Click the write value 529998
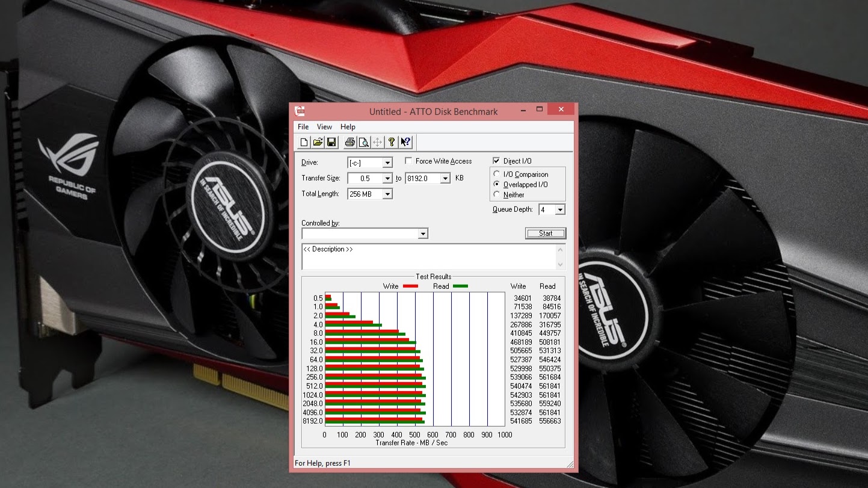 (x=521, y=369)
